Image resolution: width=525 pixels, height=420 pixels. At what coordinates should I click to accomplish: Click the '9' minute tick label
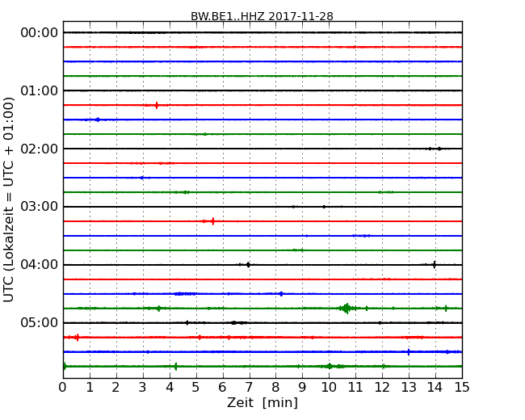click(x=302, y=388)
